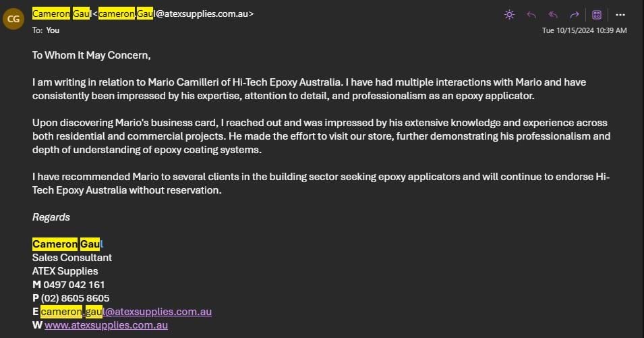Click the "ATEX Supplies" signature line
Image resolution: width=644 pixels, height=338 pixels.
[x=65, y=271]
